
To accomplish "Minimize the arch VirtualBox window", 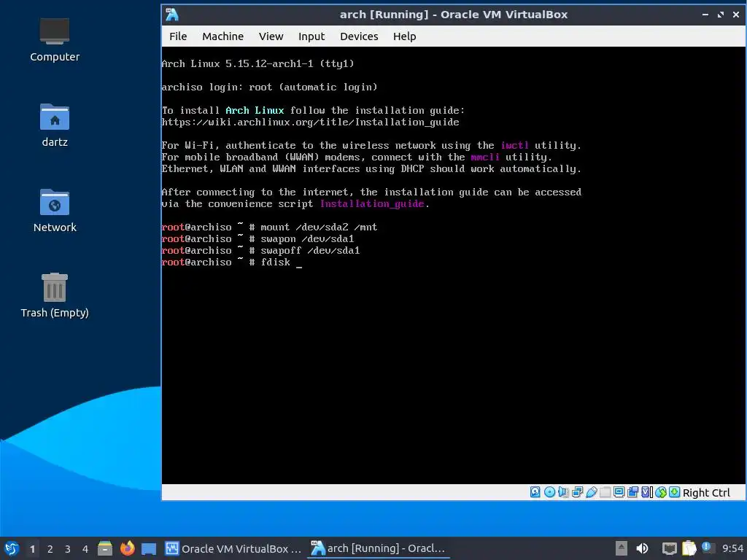I will tap(705, 15).
